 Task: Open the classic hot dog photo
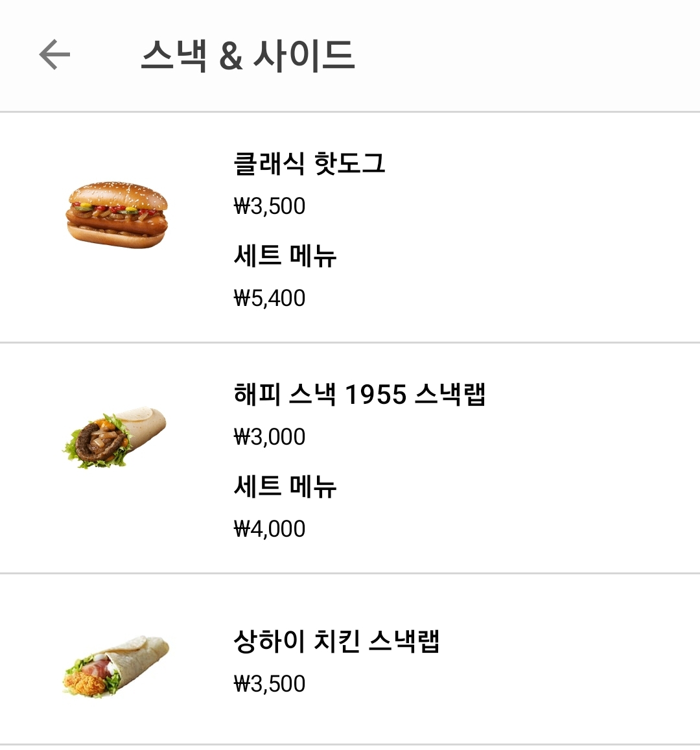click(x=117, y=215)
